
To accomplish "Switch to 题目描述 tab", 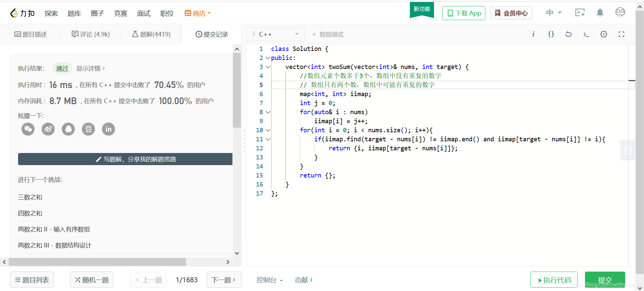I will click(31, 34).
